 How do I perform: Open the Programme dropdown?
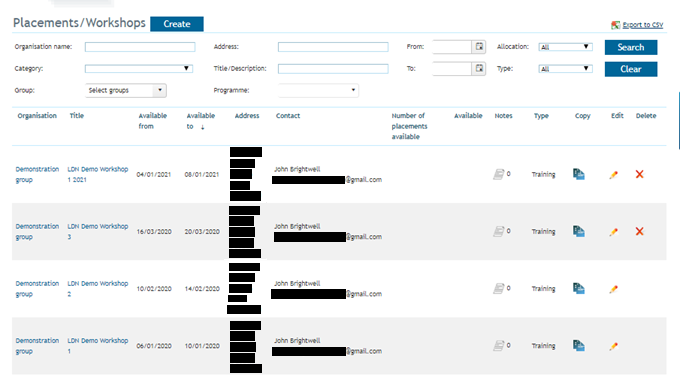pyautogui.click(x=318, y=90)
